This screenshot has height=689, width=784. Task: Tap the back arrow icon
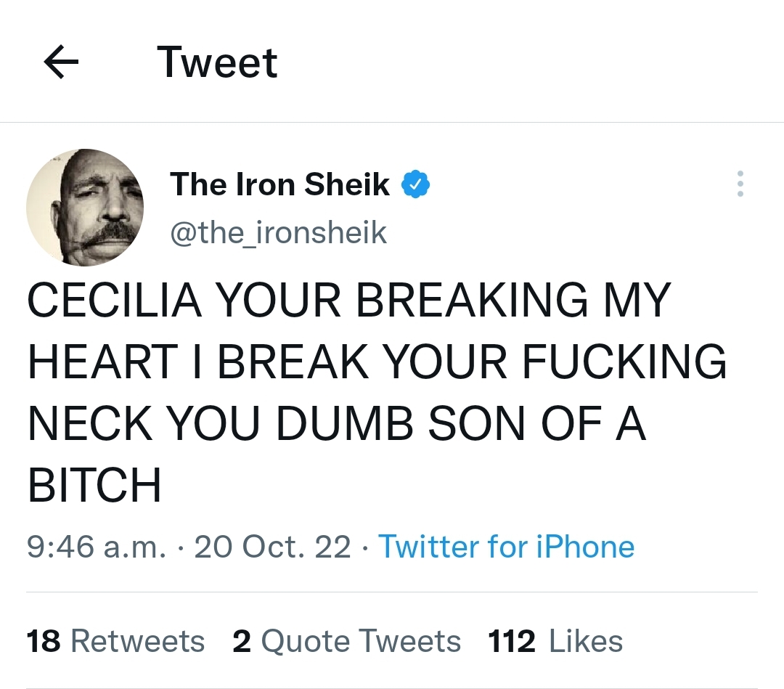point(62,63)
